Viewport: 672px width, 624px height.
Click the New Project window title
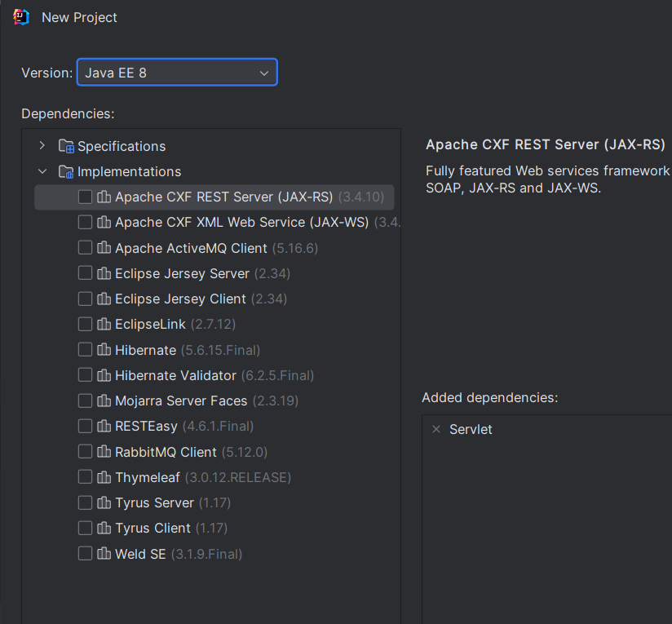coord(79,17)
